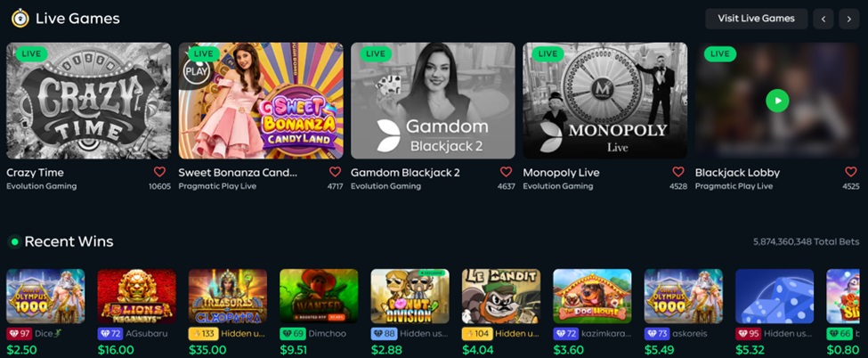Click next arrow in Live Games
The width and height of the screenshot is (868, 358).
coord(849,19)
